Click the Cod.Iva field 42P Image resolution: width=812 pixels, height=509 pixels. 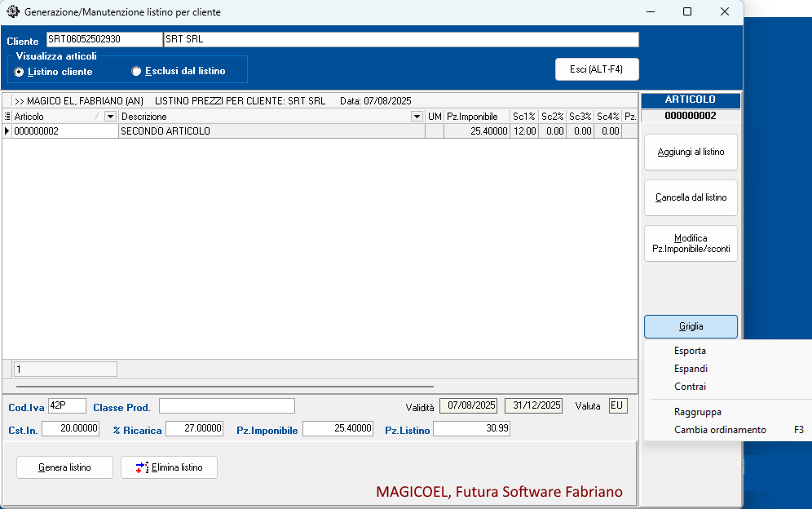point(67,406)
